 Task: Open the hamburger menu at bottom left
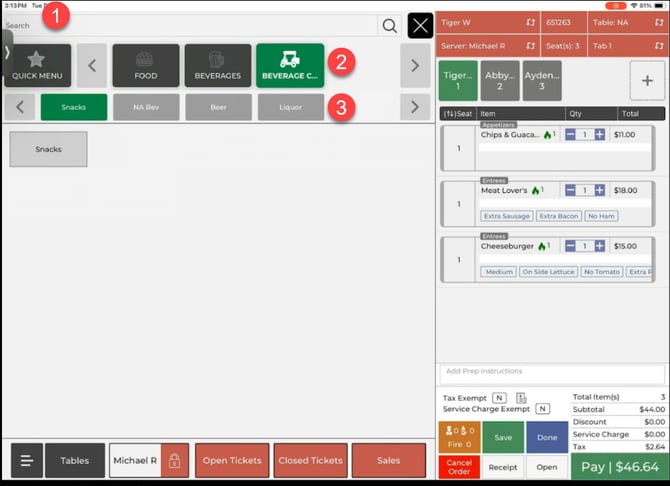[x=27, y=461]
